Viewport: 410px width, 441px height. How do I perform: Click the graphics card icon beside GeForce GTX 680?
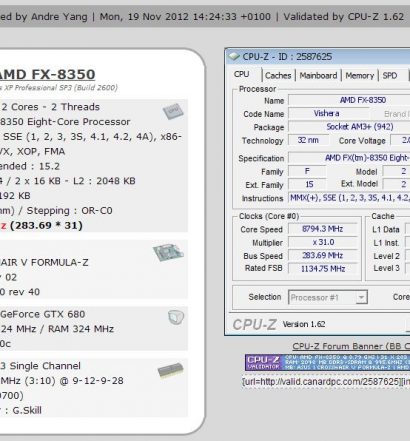tap(176, 317)
